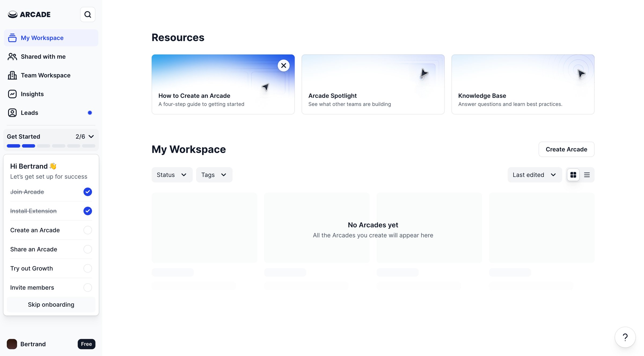Go to My Workspace in sidebar

click(x=51, y=38)
